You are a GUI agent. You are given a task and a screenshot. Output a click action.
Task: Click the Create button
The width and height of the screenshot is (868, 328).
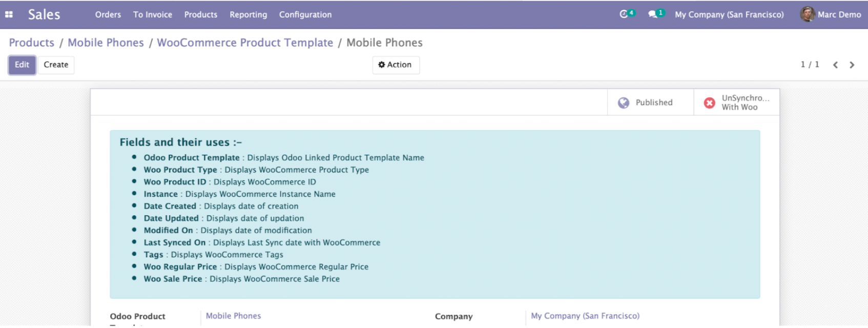[x=56, y=65]
